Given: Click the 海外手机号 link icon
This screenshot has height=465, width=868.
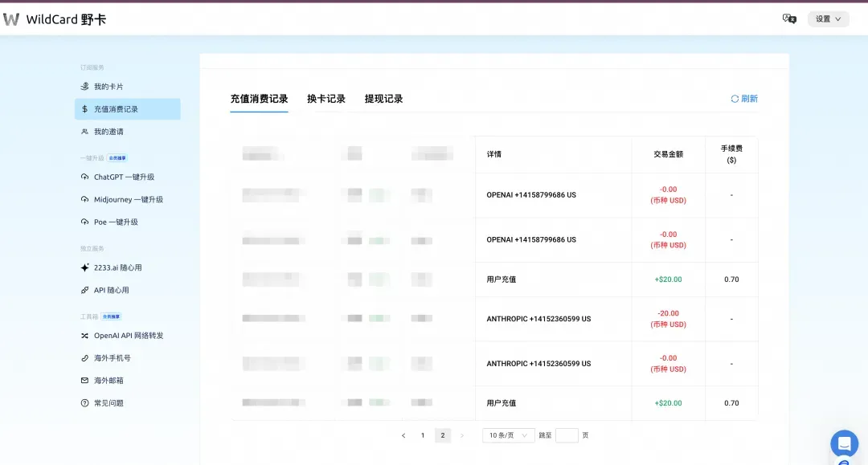Looking at the screenshot, I should coord(84,358).
